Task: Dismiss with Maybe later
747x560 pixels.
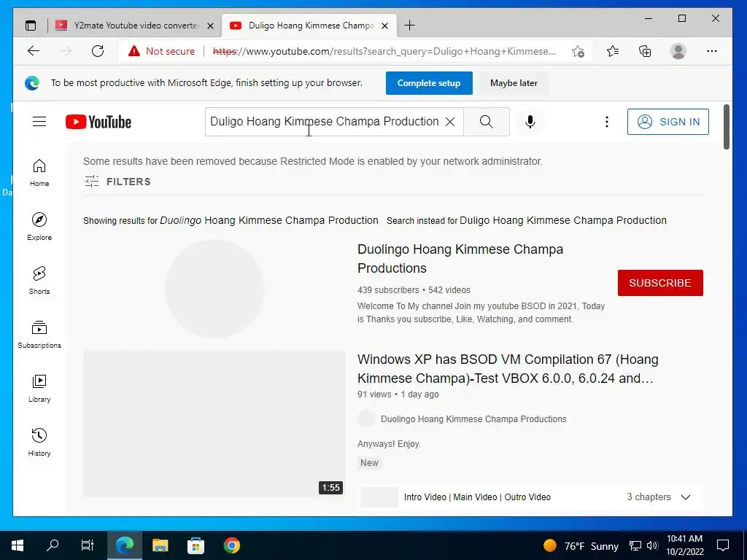Action: 514,83
